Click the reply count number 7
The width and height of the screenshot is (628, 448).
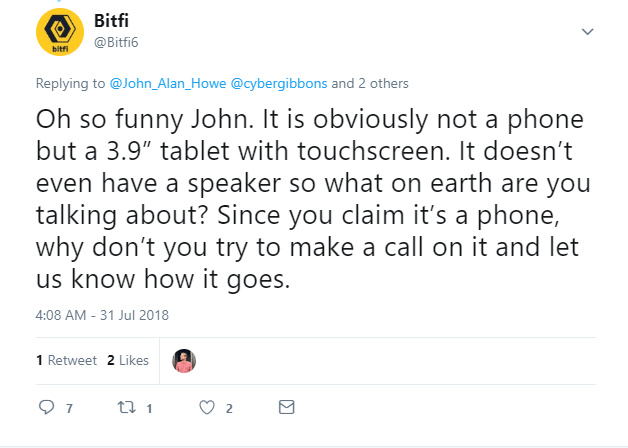pos(69,409)
